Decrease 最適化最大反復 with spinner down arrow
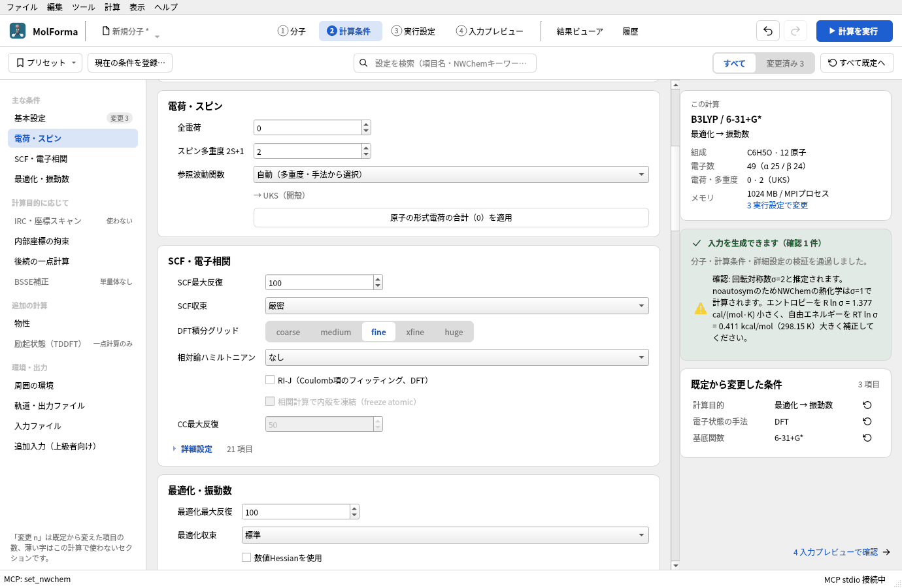The width and height of the screenshot is (902, 588). coord(354,515)
